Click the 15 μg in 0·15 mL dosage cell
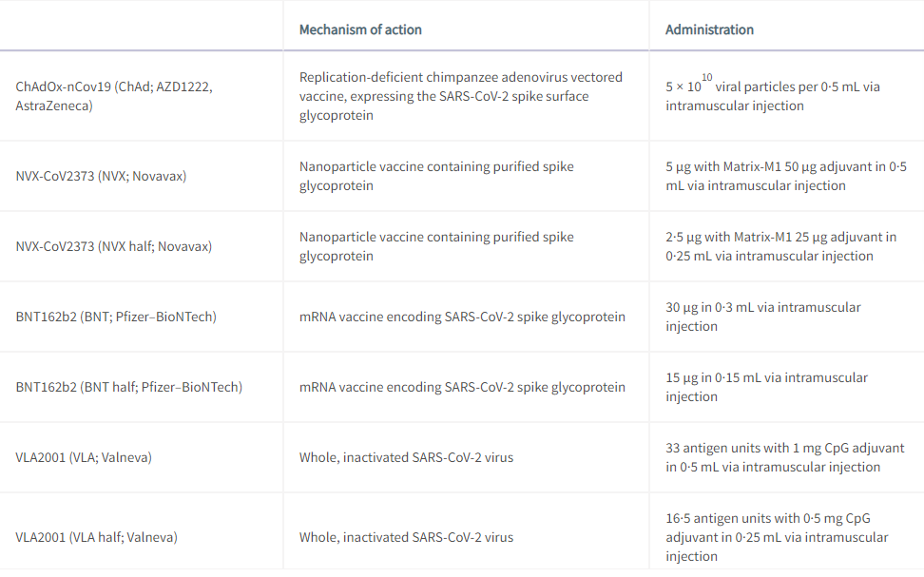This screenshot has width=924, height=577. (x=766, y=387)
